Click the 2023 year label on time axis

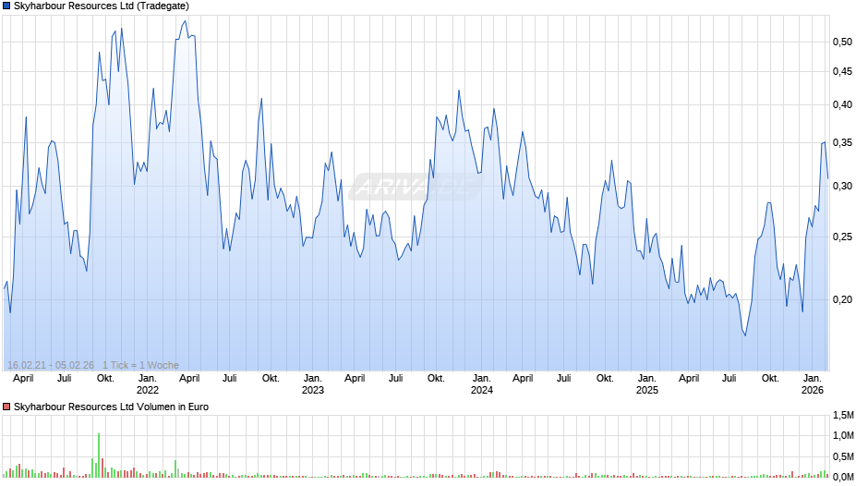(313, 390)
